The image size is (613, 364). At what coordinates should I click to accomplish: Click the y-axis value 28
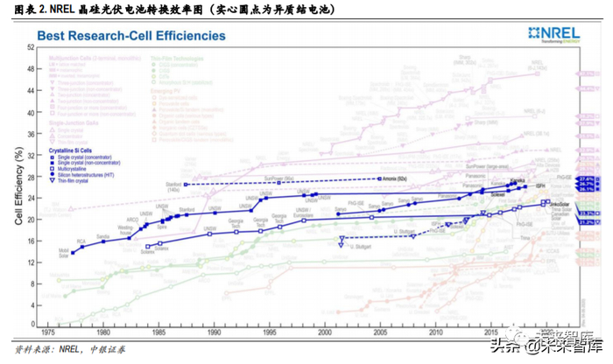[x=31, y=177]
